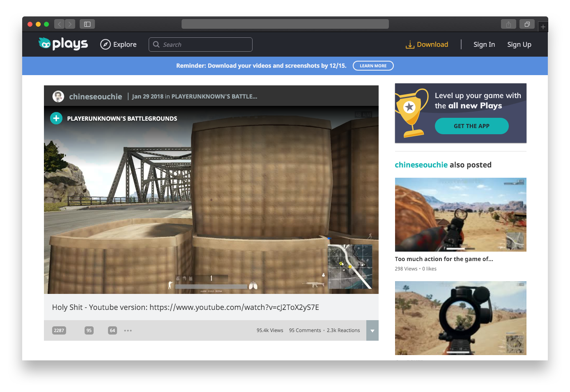Open a new Safari tab with plus button
570x392 pixels.
[x=543, y=27]
